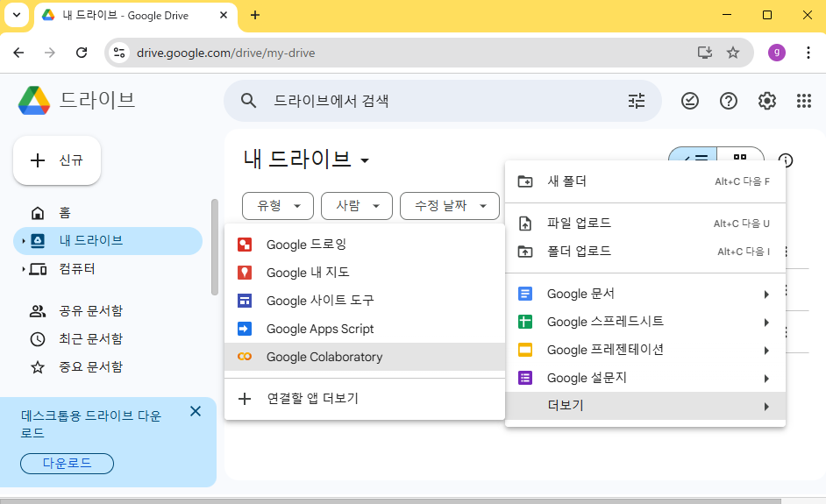
Task: Click the Google 드로잉 icon
Action: click(245, 245)
